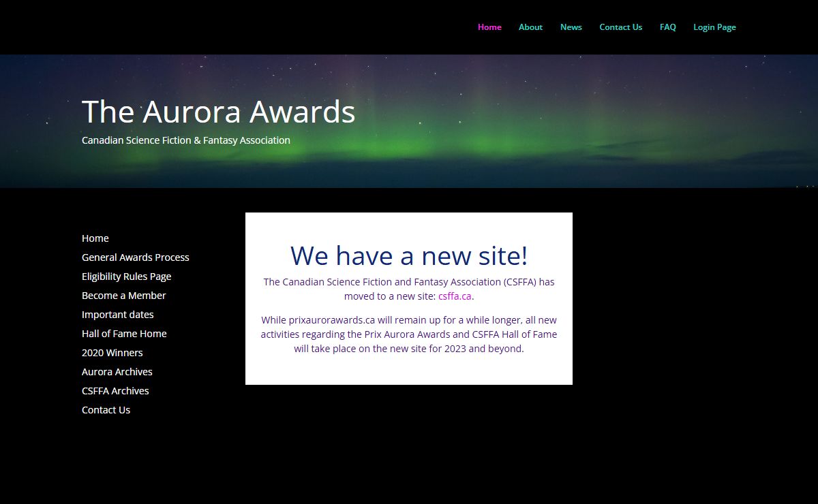Open Aurora Archives in the sidebar
The height and width of the screenshot is (504, 818).
coord(117,372)
